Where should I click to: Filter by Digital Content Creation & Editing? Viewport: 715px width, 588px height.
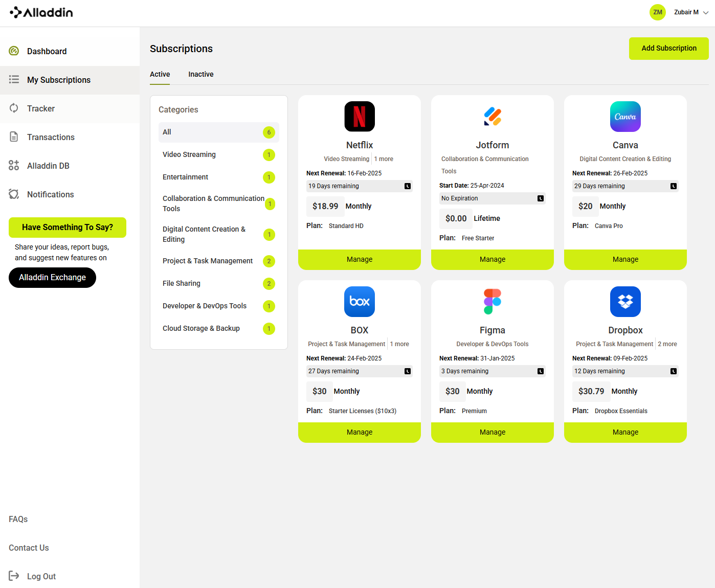219,234
